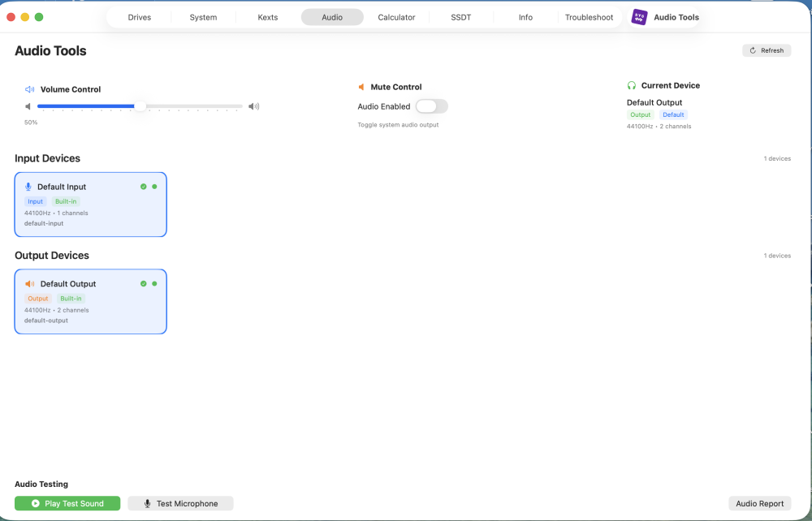Click the Output Devices heading

pos(52,256)
